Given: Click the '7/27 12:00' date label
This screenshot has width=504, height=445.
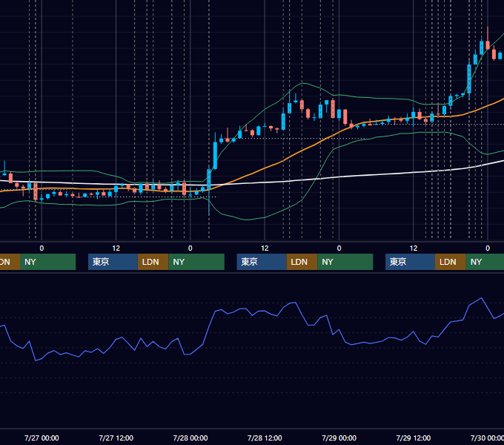Looking at the screenshot, I should [x=116, y=438].
